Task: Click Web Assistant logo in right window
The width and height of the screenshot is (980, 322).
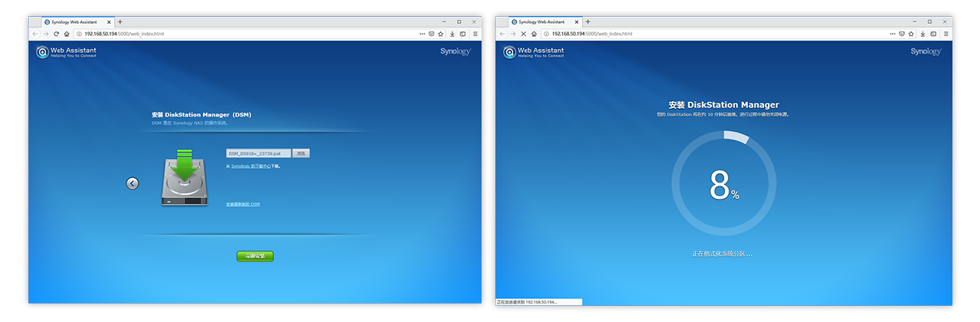Action: coord(533,52)
